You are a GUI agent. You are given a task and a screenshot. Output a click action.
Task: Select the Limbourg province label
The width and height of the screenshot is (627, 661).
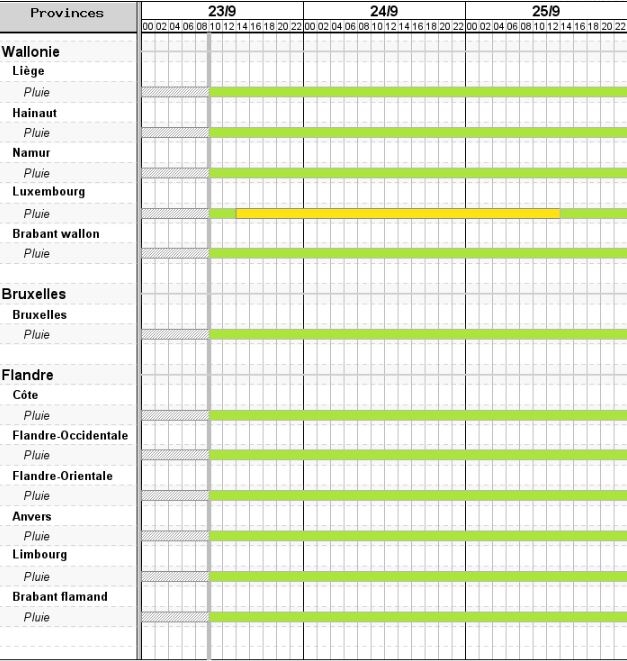[38, 554]
